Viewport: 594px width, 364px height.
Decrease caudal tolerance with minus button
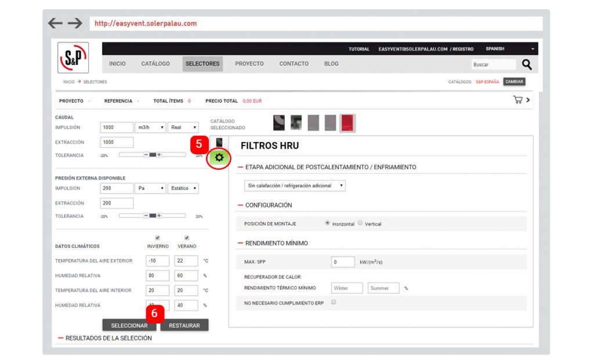pos(146,155)
